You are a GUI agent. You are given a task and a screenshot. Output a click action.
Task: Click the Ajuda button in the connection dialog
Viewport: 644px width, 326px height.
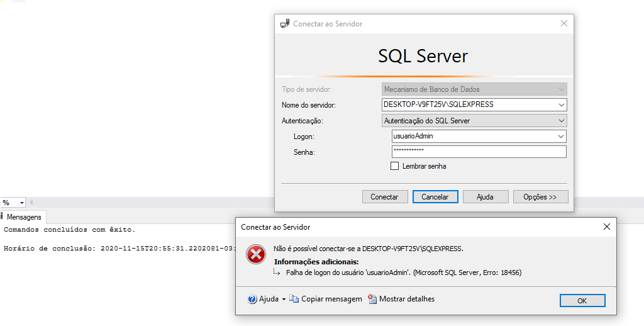pos(485,197)
